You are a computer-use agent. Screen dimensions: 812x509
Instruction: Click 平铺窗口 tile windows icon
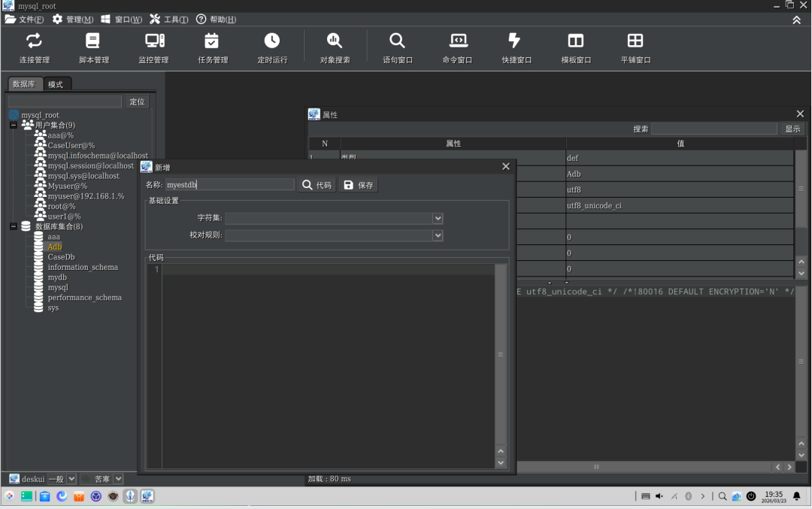pyautogui.click(x=635, y=48)
